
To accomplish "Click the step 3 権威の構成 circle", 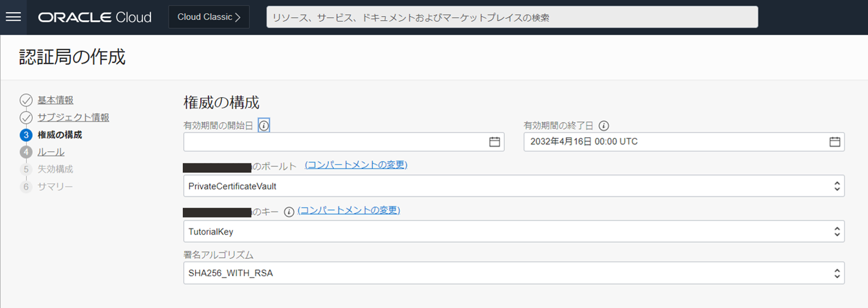I will [x=26, y=135].
